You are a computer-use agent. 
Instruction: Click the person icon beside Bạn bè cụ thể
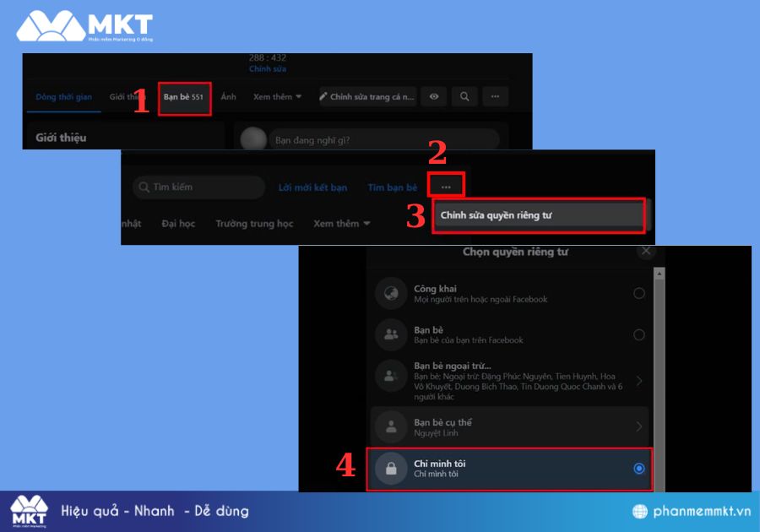391,426
